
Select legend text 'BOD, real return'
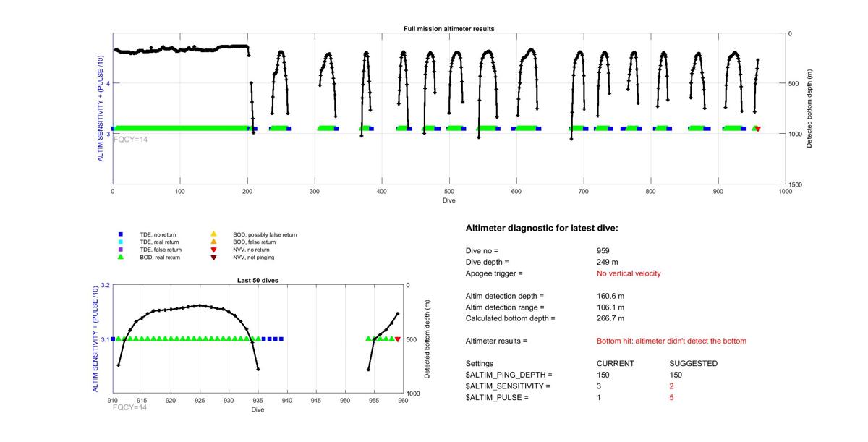pos(161,257)
